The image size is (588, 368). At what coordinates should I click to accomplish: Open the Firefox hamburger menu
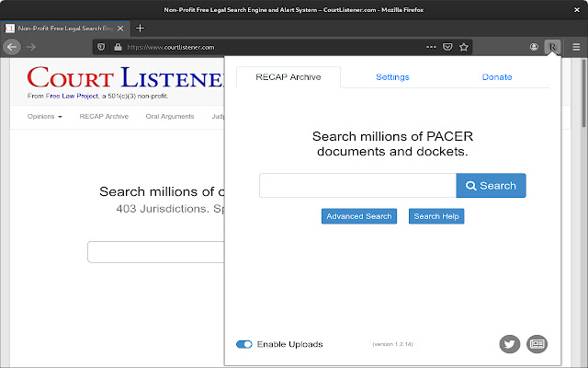(x=576, y=46)
